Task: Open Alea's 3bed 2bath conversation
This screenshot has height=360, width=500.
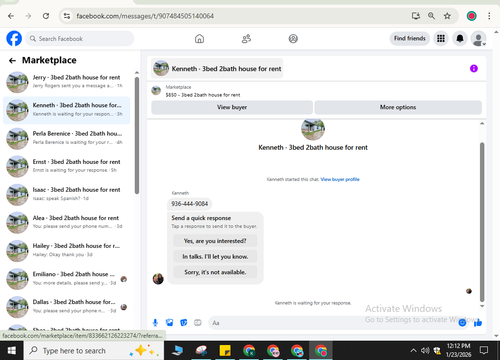Action: point(67,222)
